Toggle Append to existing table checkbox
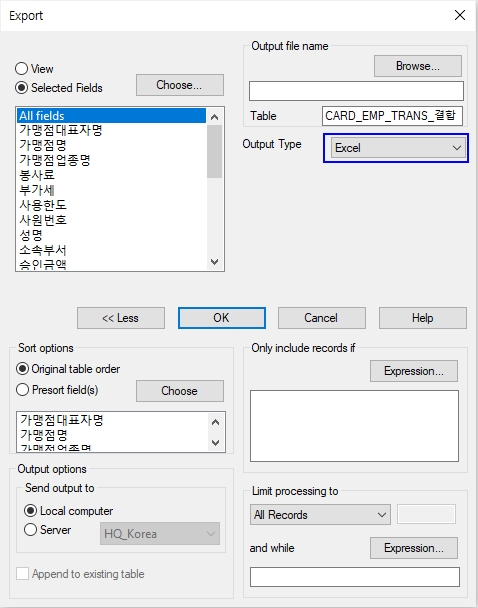This screenshot has height=608, width=478. click(22, 574)
